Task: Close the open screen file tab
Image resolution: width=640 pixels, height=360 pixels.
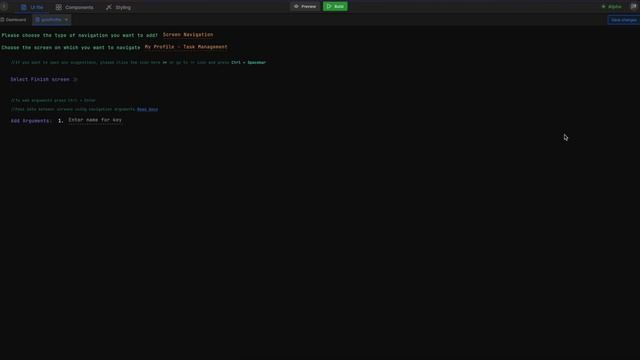Action: coord(67,20)
